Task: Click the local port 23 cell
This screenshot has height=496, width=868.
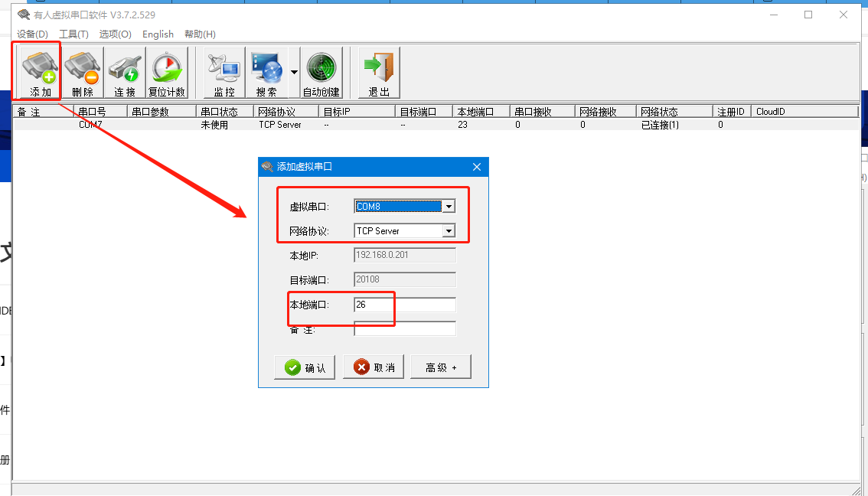Action: pyautogui.click(x=463, y=125)
